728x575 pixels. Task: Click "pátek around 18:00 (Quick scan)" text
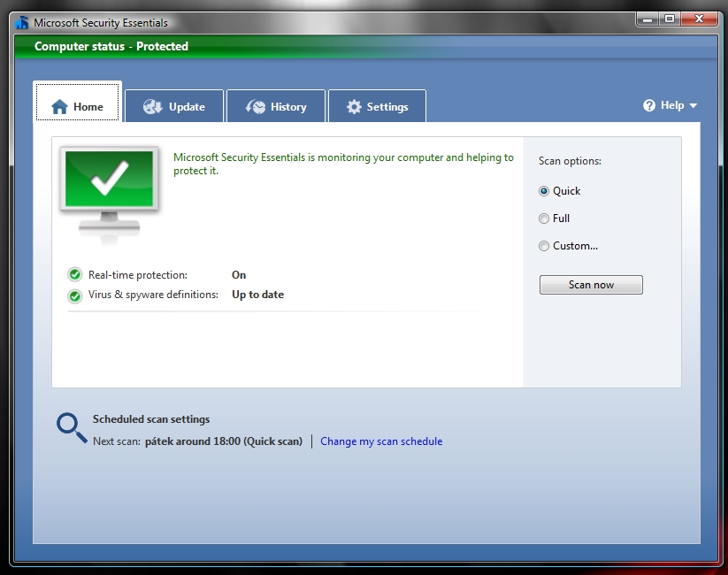tap(223, 441)
